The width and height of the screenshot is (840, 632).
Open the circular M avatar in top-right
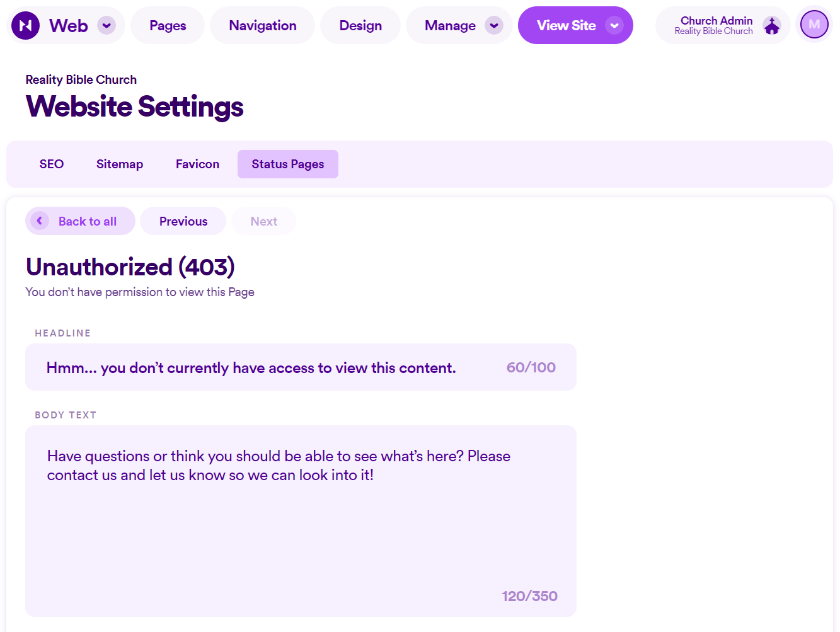[x=814, y=24]
